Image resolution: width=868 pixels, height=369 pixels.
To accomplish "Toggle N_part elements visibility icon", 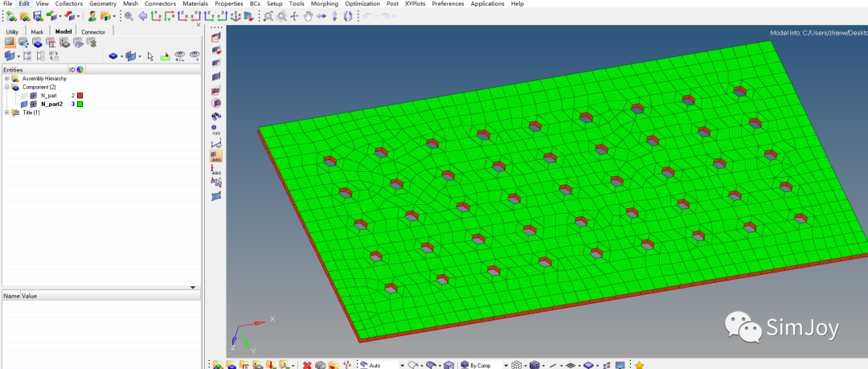I will coord(33,96).
